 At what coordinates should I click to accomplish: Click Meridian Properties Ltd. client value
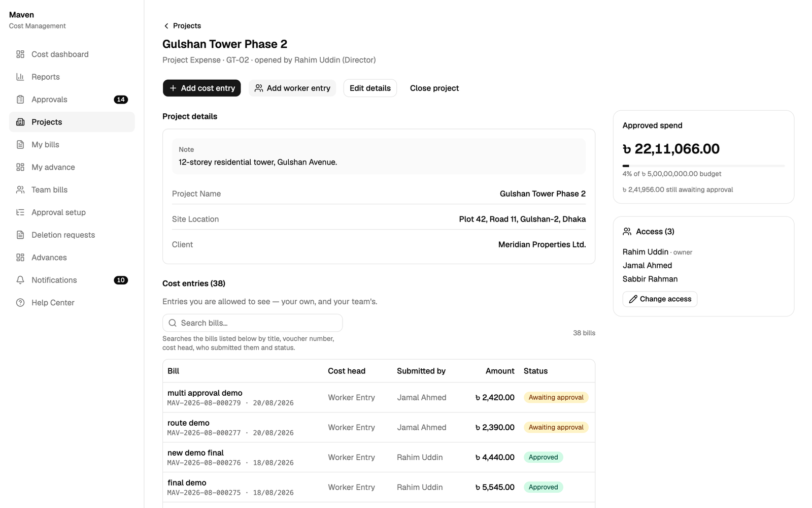542,244
